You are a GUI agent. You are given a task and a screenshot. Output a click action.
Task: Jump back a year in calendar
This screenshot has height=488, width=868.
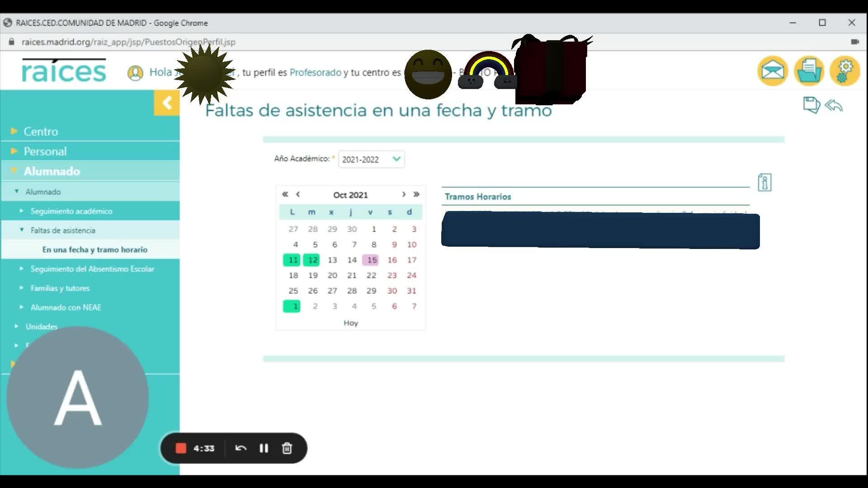pyautogui.click(x=285, y=194)
